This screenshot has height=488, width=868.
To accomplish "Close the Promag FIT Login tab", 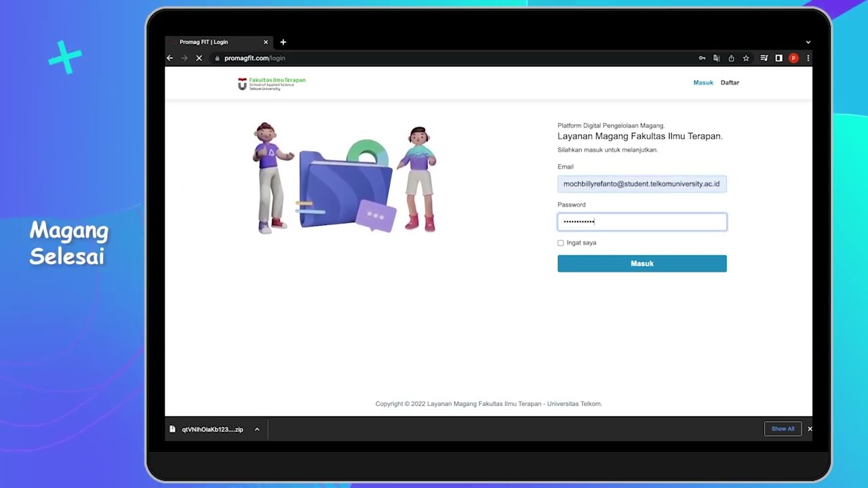I will click(x=266, y=42).
